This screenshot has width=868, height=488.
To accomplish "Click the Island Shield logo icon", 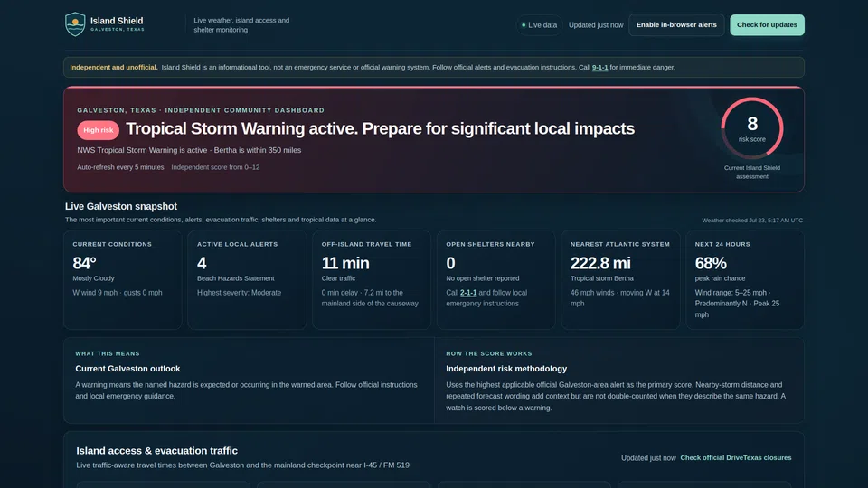I will pos(75,24).
